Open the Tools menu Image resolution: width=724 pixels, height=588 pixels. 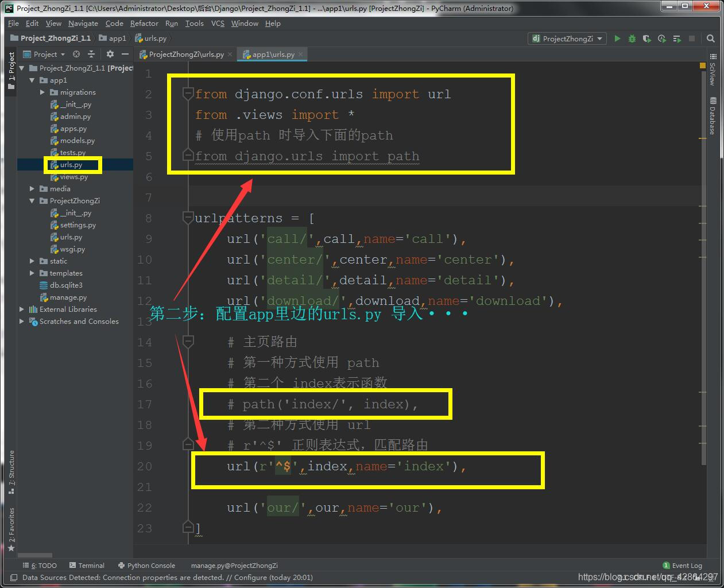pyautogui.click(x=194, y=24)
